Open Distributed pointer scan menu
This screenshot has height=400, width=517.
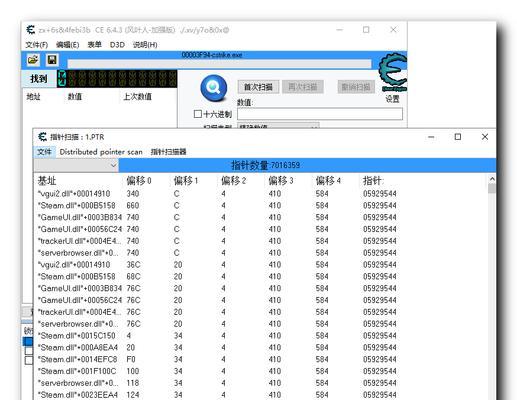pyautogui.click(x=101, y=152)
